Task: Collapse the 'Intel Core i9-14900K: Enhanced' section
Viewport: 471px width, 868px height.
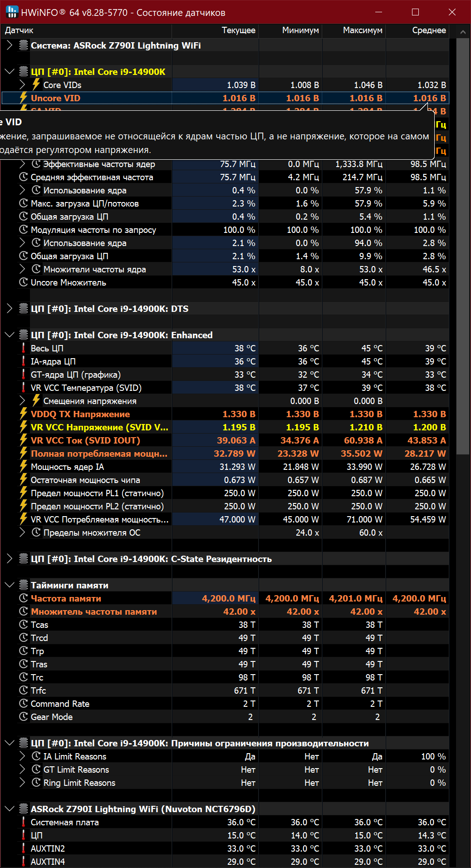Action: click(x=10, y=335)
